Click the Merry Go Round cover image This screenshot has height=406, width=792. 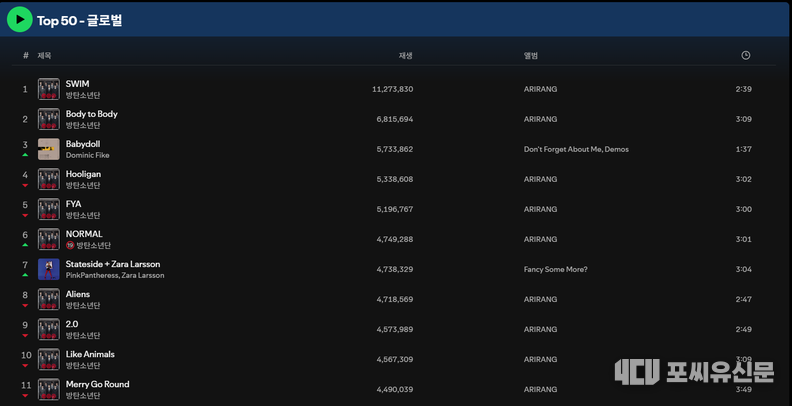[49, 389]
